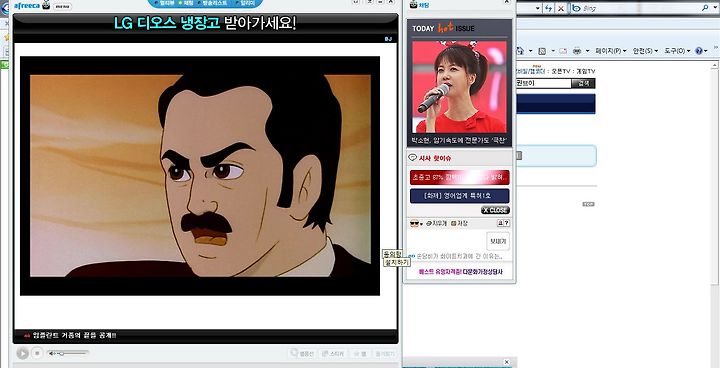The image size is (720, 368).
Task: Click the 시사 핫이슈 heading
Action: (x=434, y=158)
